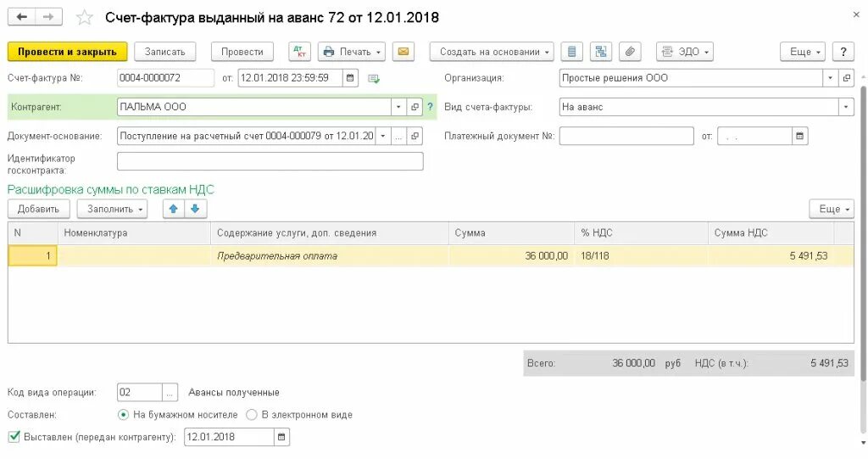Open attached files paperclip icon
The height and width of the screenshot is (459, 868).
point(630,52)
